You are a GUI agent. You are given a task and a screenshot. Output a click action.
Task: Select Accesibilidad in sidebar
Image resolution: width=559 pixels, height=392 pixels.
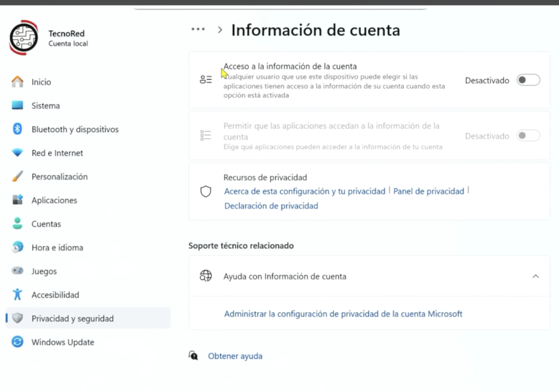(x=88, y=295)
